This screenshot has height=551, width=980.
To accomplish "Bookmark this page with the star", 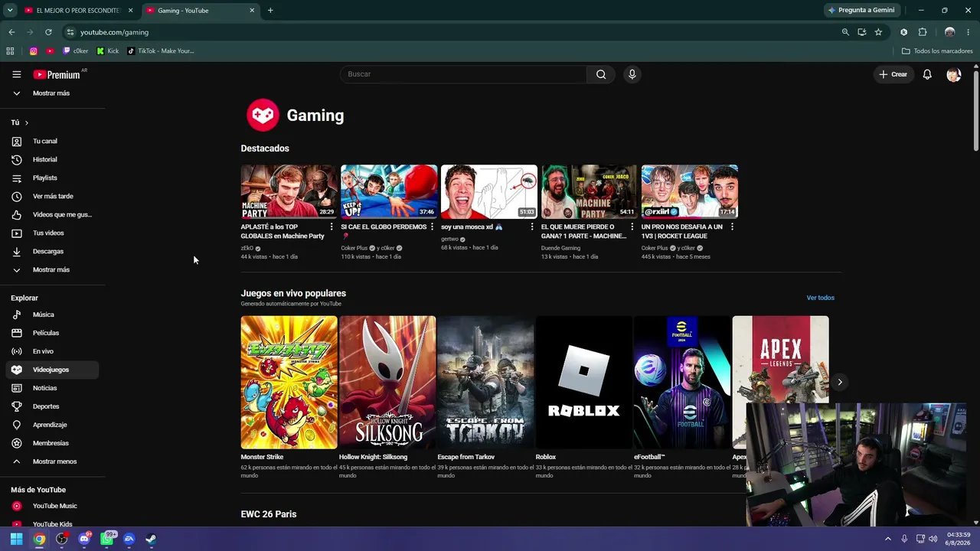I will (x=878, y=32).
